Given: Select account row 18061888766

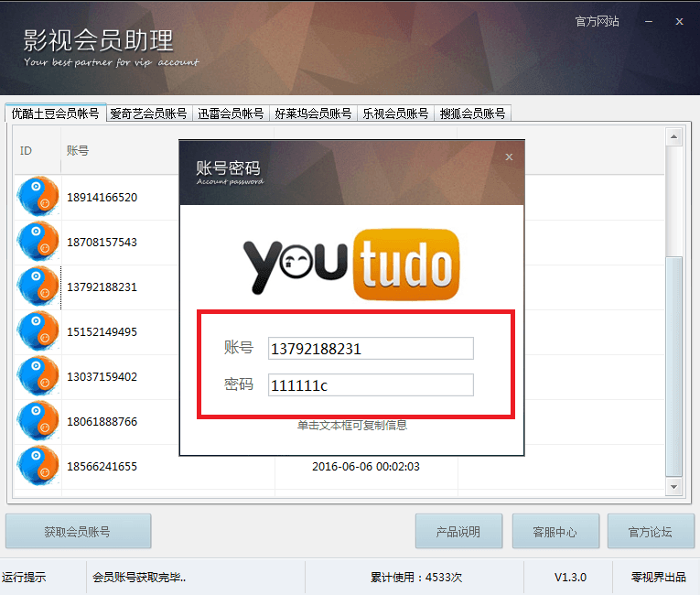Looking at the screenshot, I should coord(339,421).
